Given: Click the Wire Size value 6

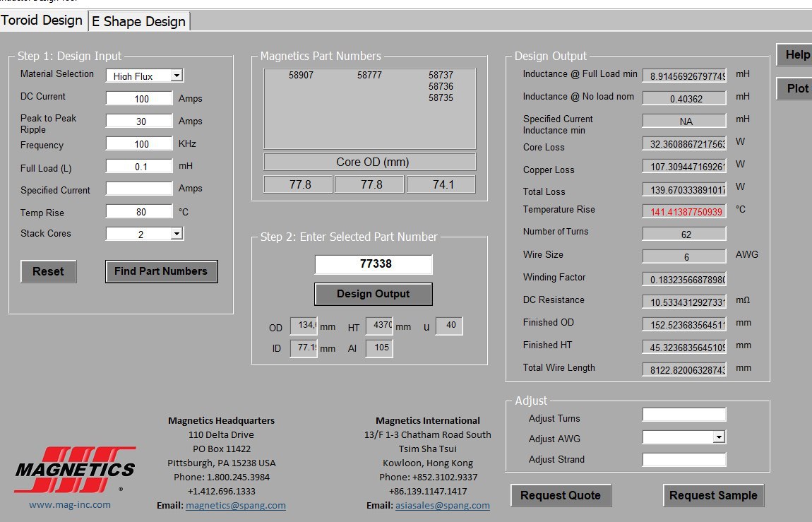Looking at the screenshot, I should 684,257.
